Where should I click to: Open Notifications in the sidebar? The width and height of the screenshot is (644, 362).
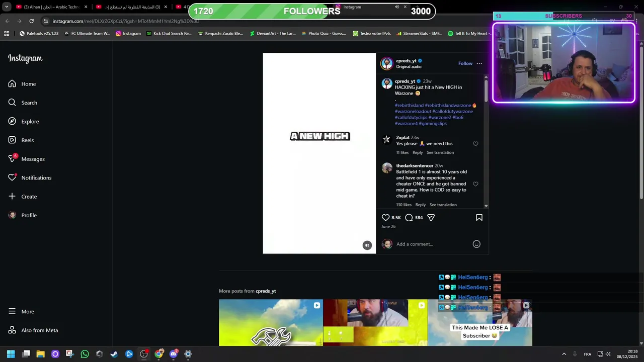tap(30, 177)
